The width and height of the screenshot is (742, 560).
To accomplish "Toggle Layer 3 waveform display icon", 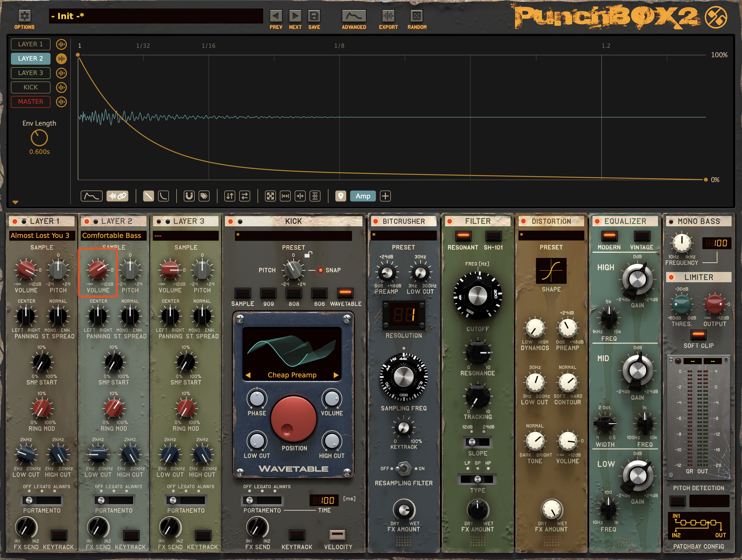I will pos(61,73).
